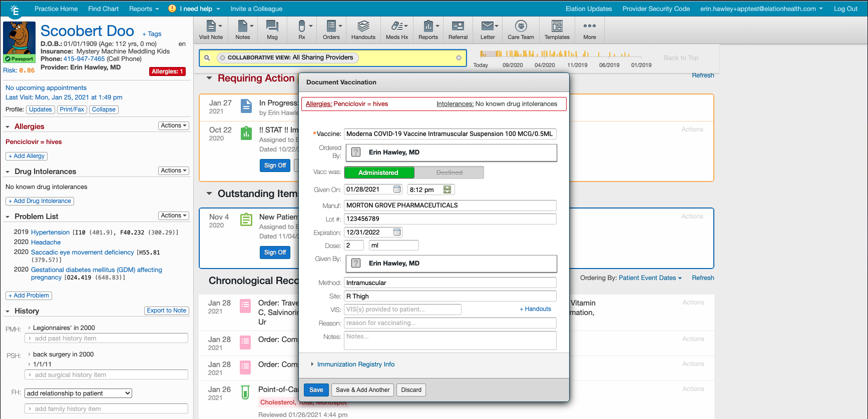Click Add Problem button
The height and width of the screenshot is (419, 868).
click(29, 295)
